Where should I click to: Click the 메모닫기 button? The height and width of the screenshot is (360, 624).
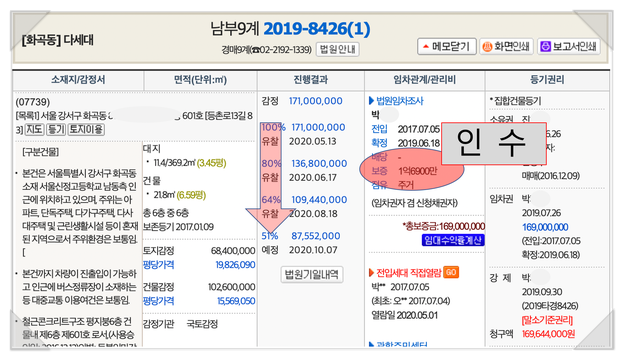click(447, 47)
